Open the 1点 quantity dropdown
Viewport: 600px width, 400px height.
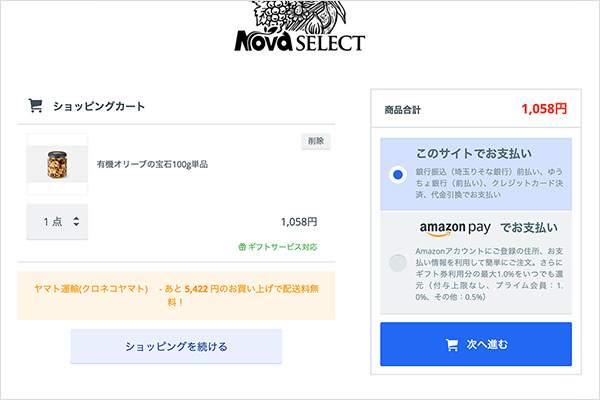tap(58, 221)
